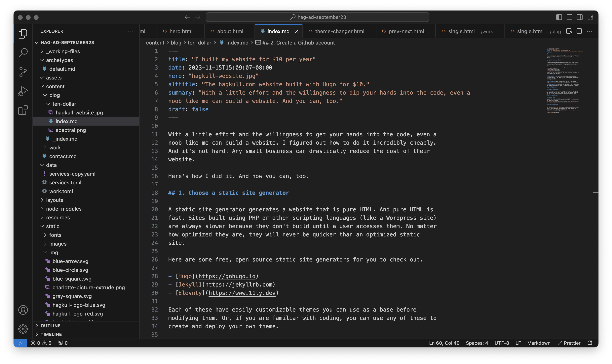
Task: Expand the layouts folder
Action: 42,200
